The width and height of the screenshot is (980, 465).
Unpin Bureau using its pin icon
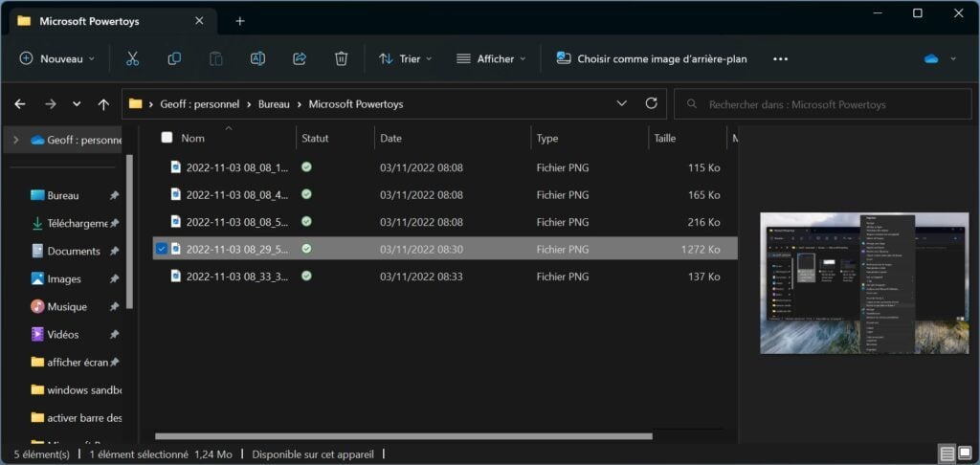114,195
